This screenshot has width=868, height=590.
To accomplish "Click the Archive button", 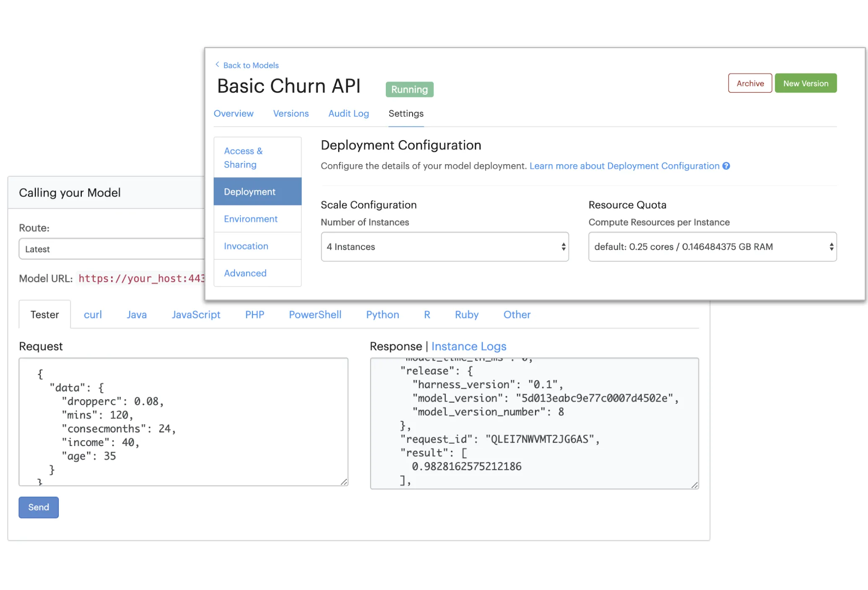I will 750,83.
